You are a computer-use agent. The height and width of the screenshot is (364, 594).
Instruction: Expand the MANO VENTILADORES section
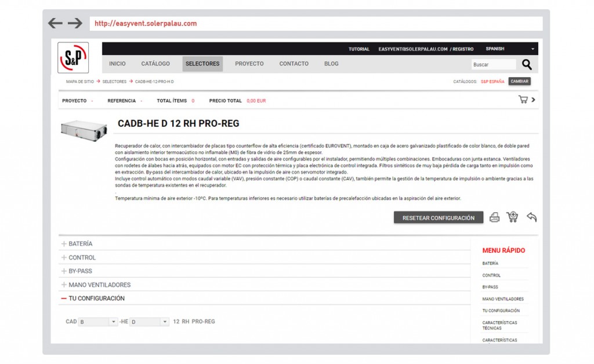pos(265,285)
